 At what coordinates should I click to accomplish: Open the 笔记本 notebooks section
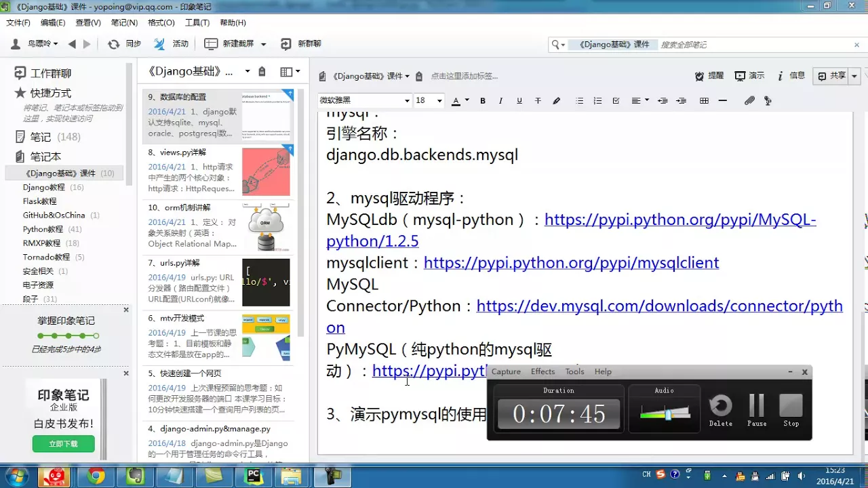pos(38,157)
